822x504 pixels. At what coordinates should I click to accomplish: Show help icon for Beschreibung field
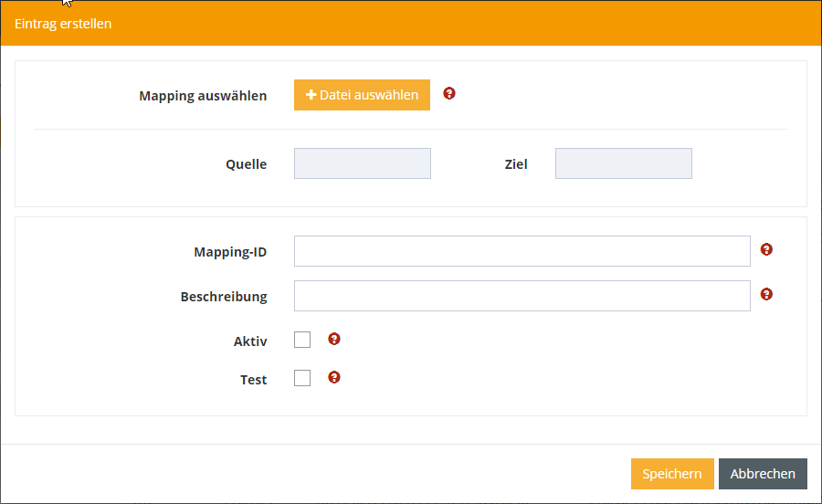tap(766, 294)
